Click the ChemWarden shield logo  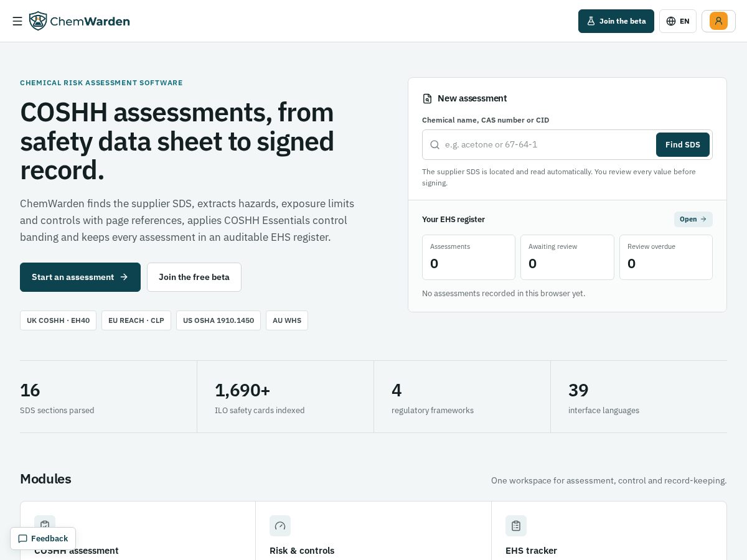[x=38, y=21]
